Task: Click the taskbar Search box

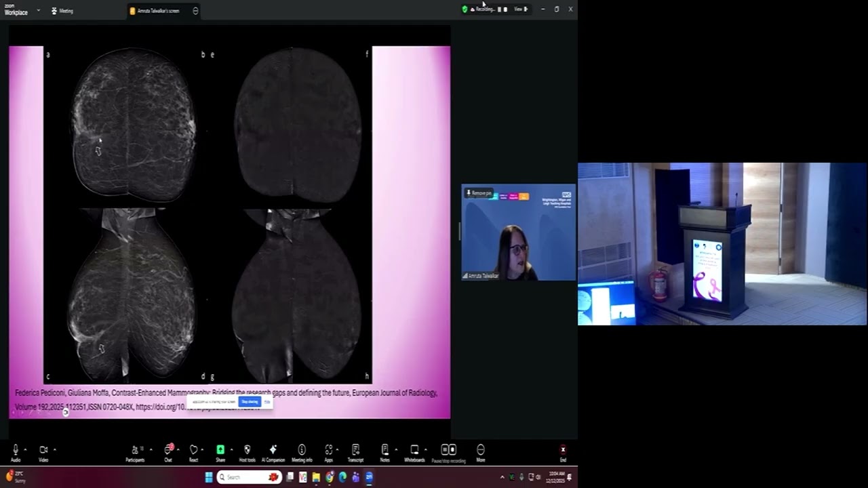Action: tap(250, 477)
